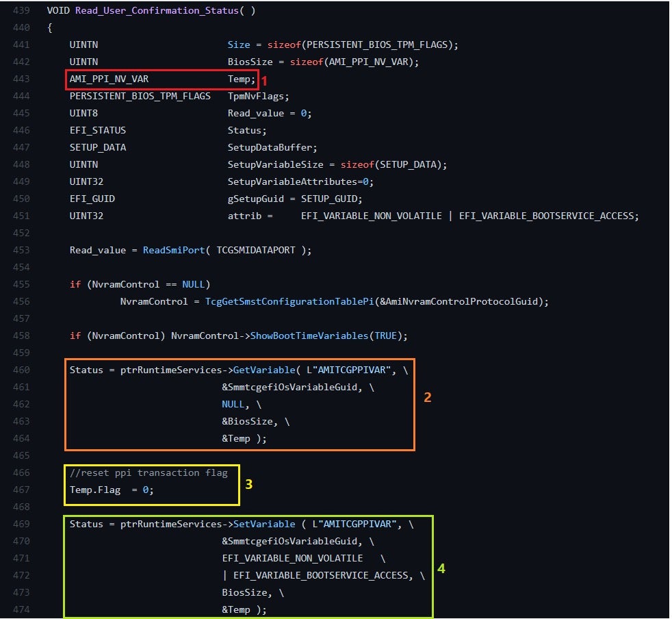Click line number 439
This screenshot has height=619, width=672.
21,11
